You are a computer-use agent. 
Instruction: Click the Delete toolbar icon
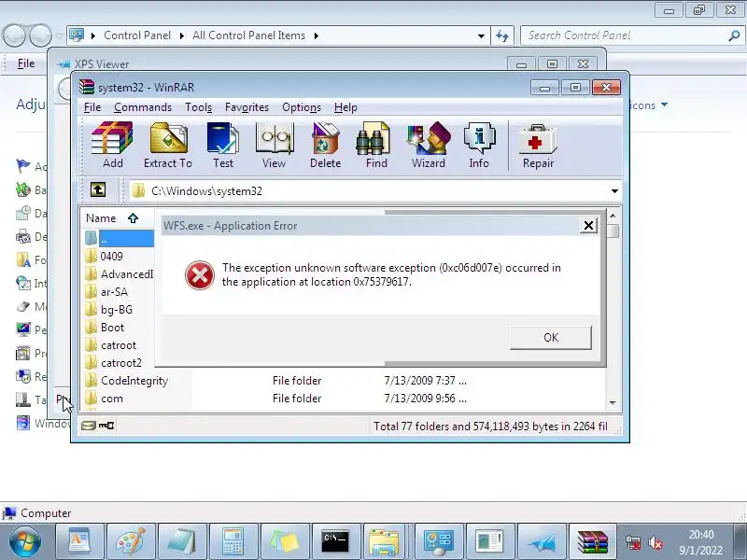pos(325,145)
